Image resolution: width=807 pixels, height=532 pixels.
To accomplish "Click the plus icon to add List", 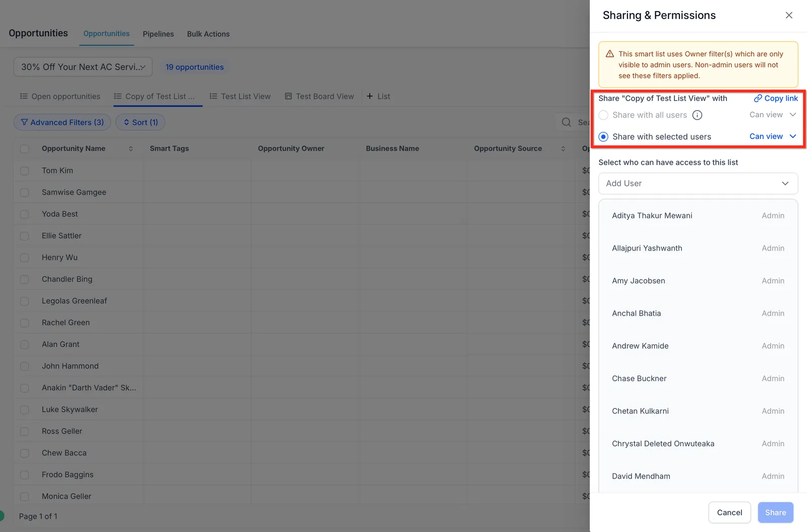I will [370, 96].
